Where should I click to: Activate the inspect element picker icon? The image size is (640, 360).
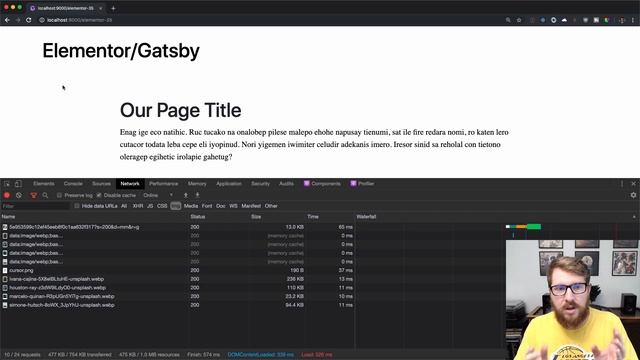(7, 184)
